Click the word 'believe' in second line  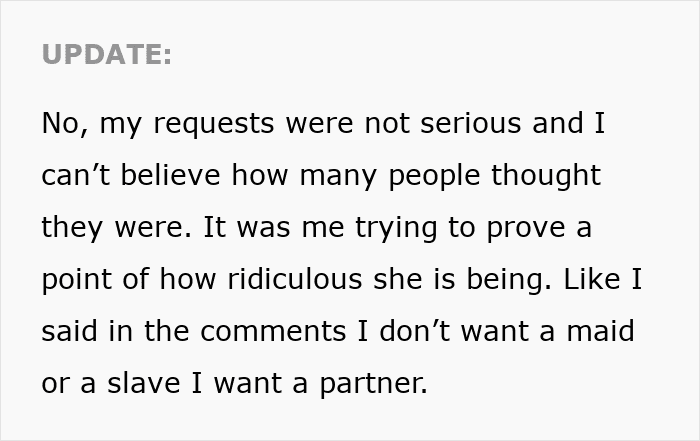[170, 175]
